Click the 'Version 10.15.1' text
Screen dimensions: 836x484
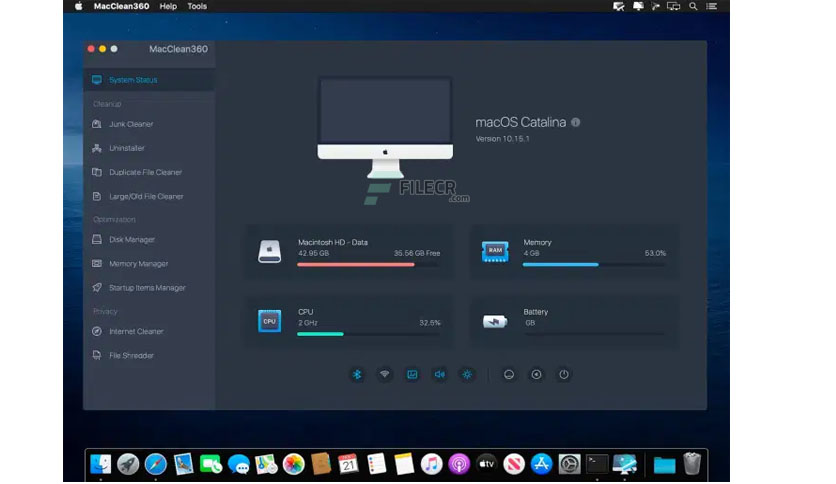click(x=502, y=139)
